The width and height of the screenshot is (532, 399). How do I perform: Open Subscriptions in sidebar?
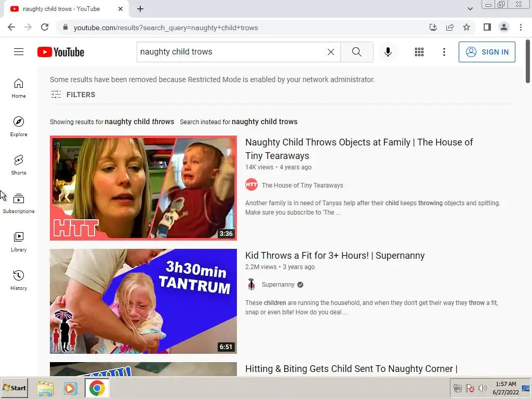coord(19,203)
